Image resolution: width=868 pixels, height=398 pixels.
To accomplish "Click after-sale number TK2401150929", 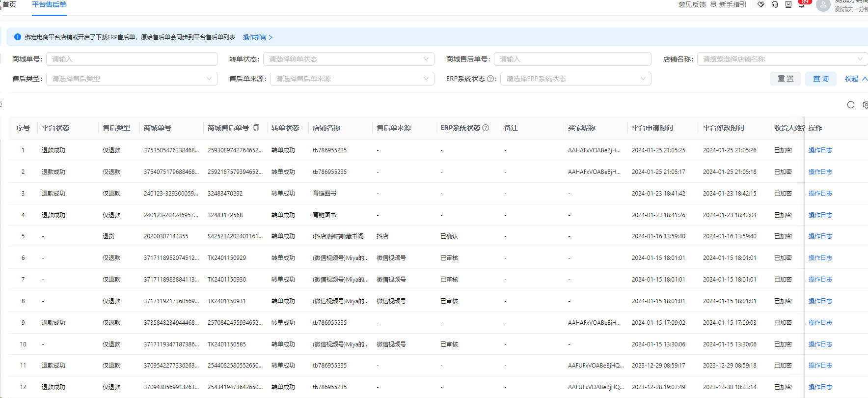I will coord(227,258).
